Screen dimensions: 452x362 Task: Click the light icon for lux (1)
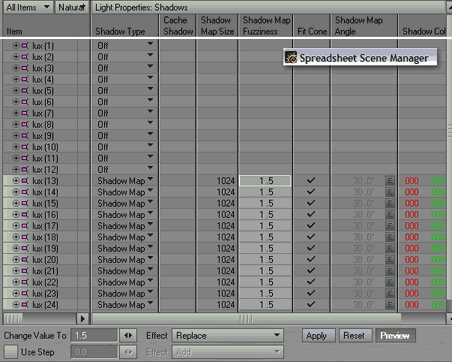[x=25, y=46]
